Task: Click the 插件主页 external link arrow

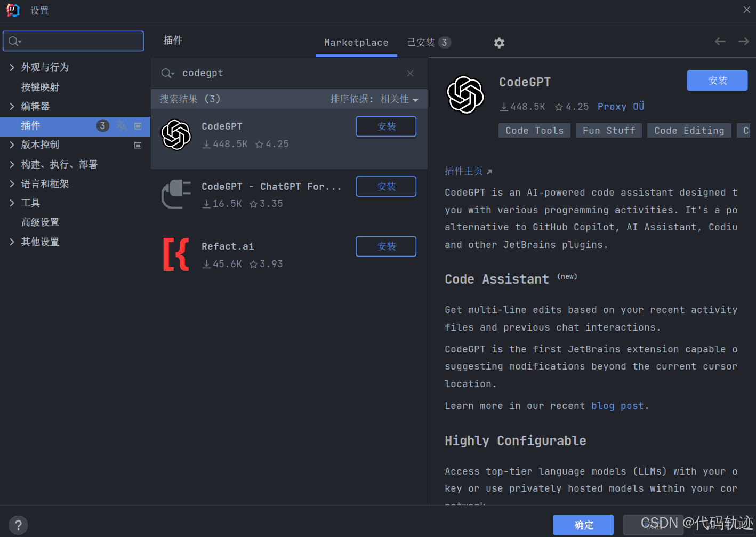Action: [x=489, y=172]
